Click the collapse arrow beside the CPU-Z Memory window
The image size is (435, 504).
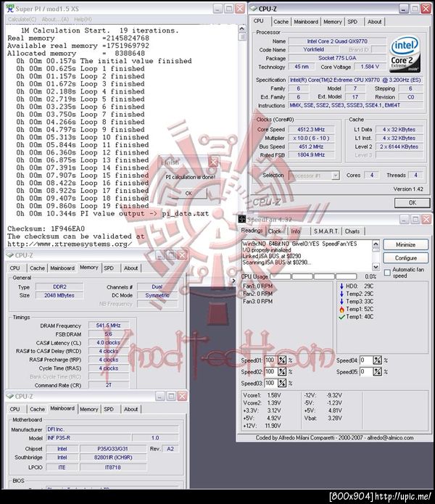point(233,281)
